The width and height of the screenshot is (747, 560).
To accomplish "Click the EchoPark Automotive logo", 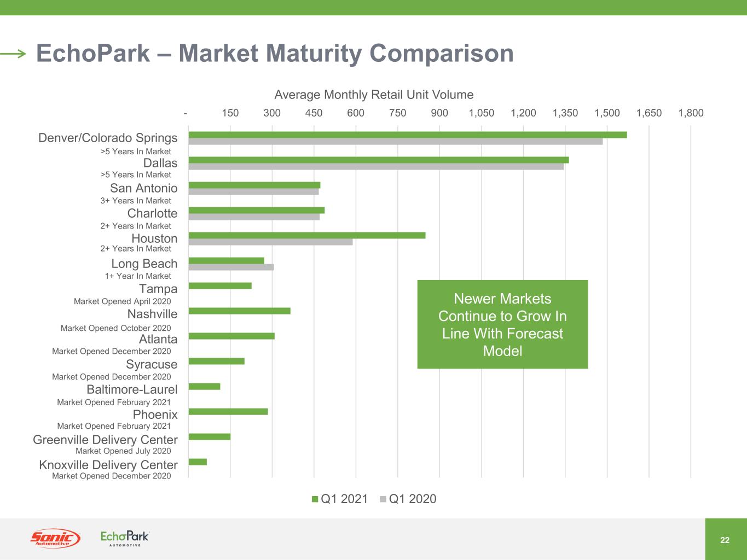I will click(125, 538).
